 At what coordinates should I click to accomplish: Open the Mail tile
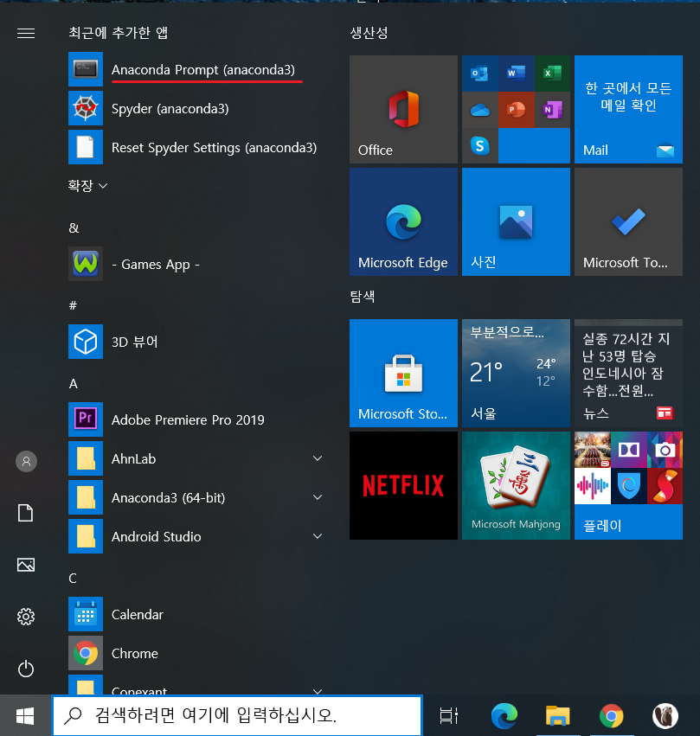pos(628,109)
